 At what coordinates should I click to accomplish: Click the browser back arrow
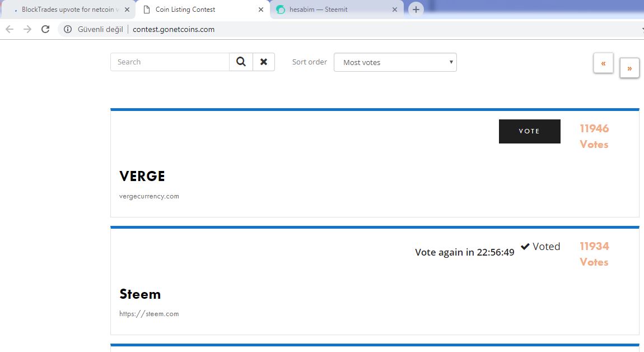point(10,29)
